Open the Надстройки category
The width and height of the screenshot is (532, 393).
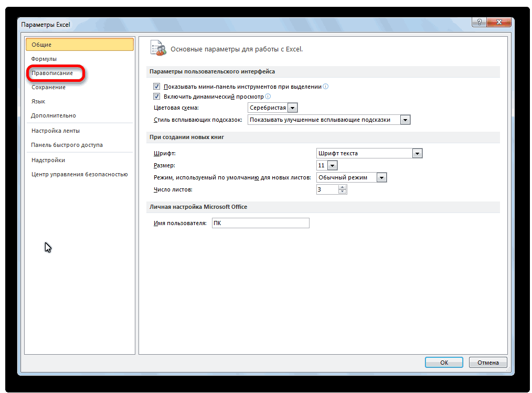pyautogui.click(x=80, y=160)
